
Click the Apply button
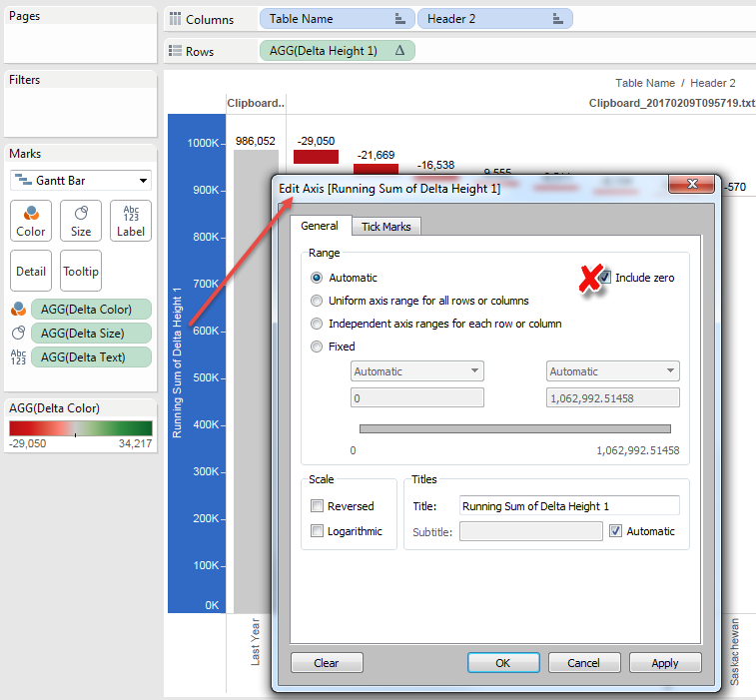[665, 663]
